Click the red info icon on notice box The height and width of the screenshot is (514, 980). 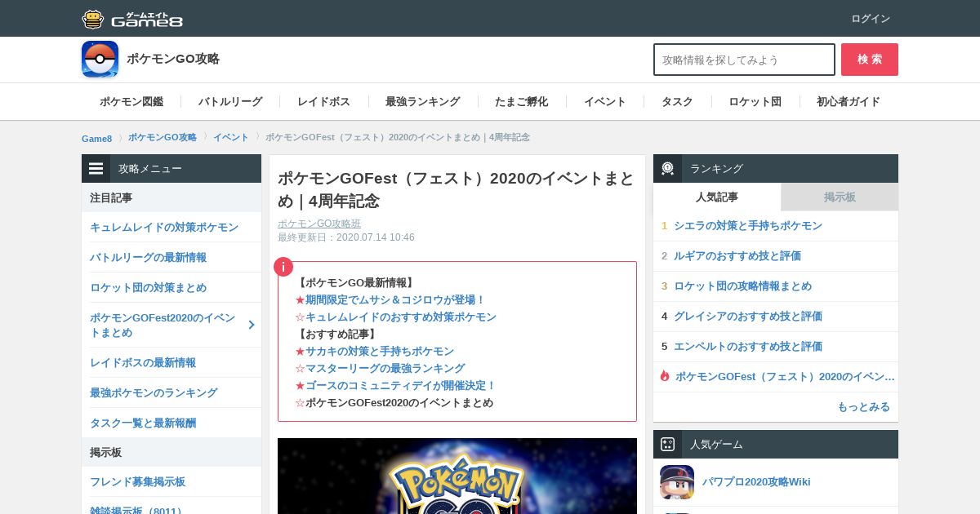[283, 267]
